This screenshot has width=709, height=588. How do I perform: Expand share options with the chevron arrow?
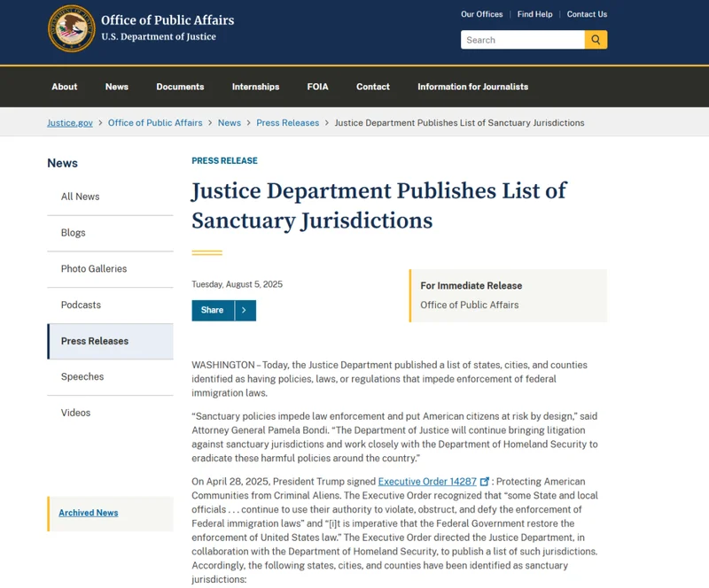[x=245, y=310]
